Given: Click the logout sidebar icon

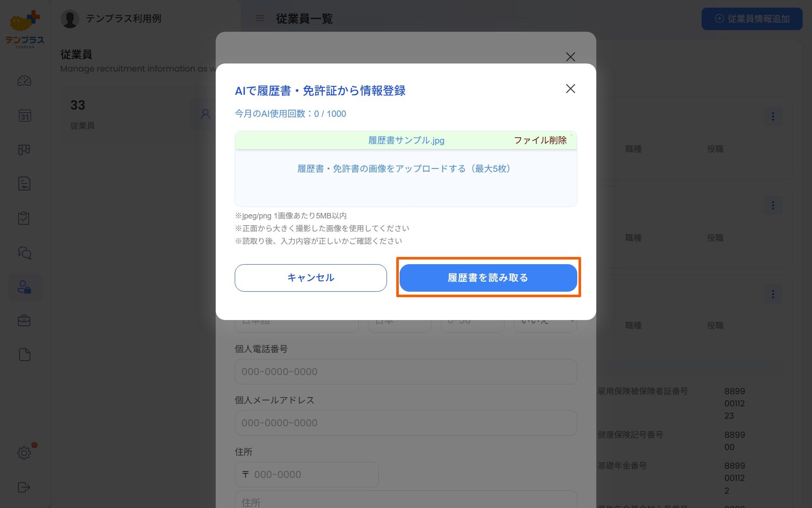Looking at the screenshot, I should coord(24,487).
